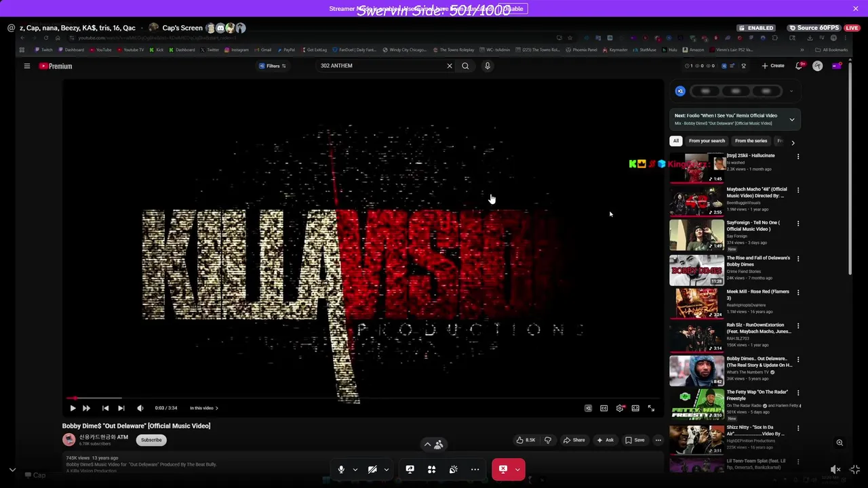This screenshot has height=488, width=868.
Task: Open options for Meek Mill Rose Red
Action: coord(798,293)
